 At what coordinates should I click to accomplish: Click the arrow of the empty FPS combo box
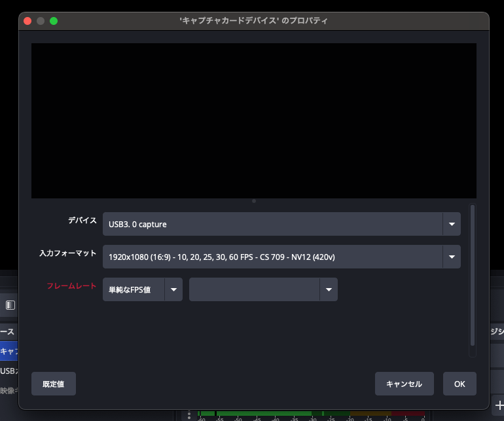(329, 289)
